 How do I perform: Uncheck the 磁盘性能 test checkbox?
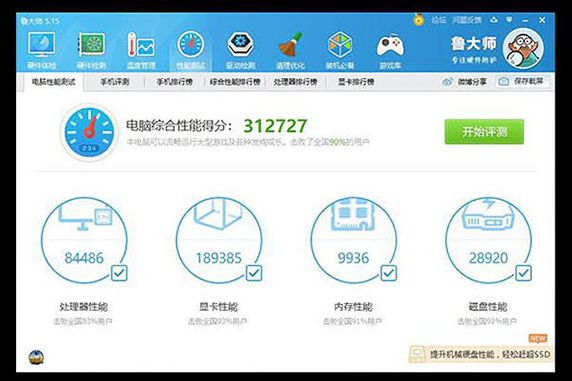tap(523, 273)
